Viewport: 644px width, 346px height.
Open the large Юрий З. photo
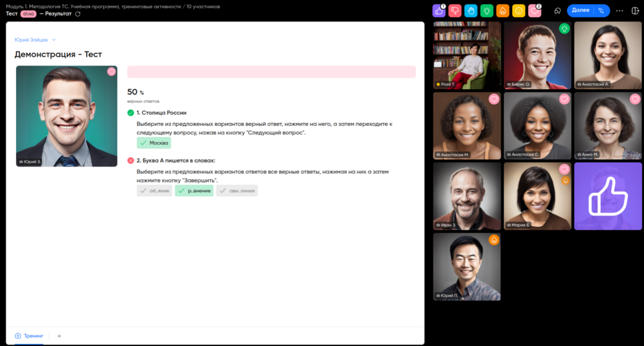point(67,116)
